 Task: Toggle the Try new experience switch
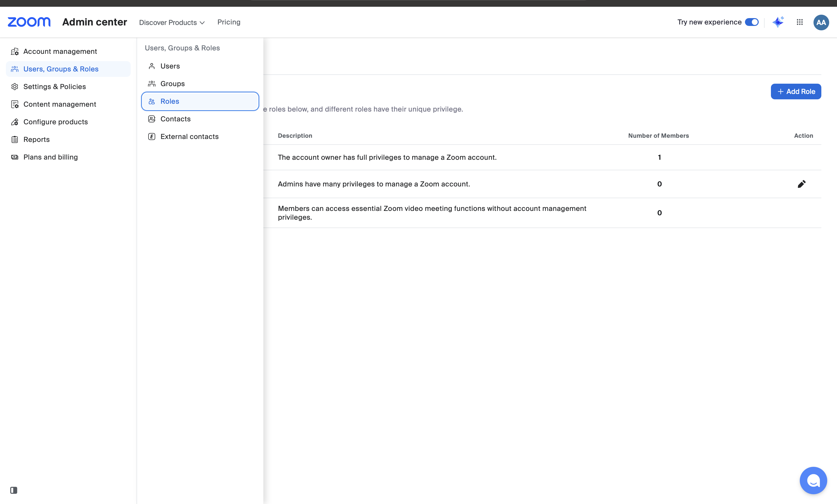751,22
